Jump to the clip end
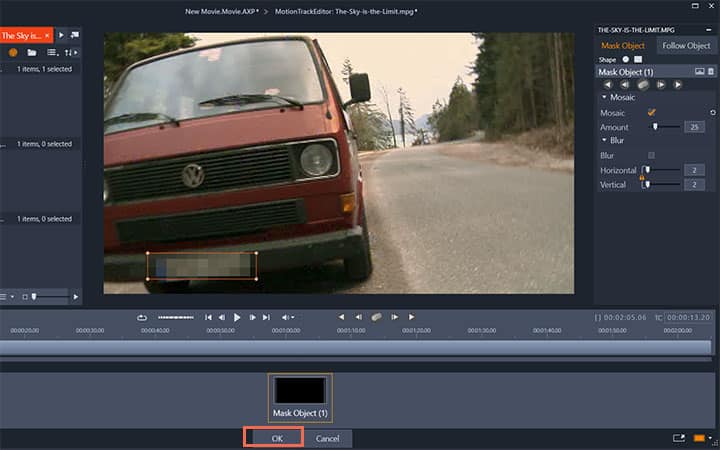The width and height of the screenshot is (720, 450). [266, 317]
